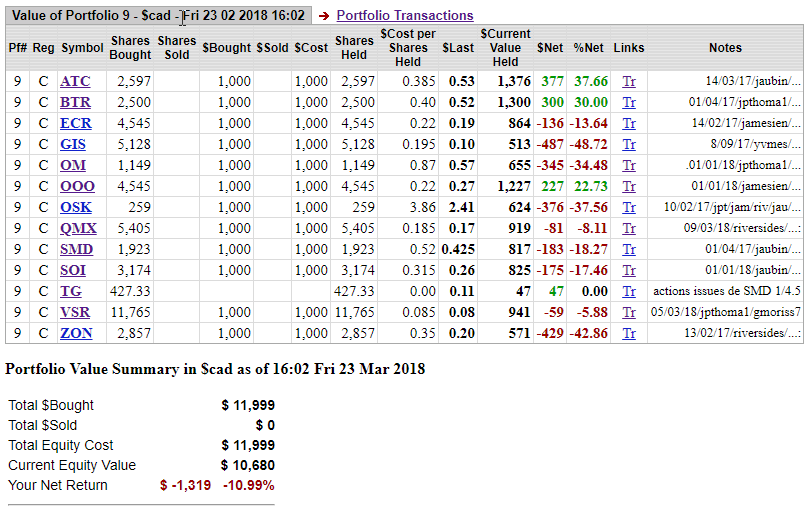Select the SMD symbol link
The height and width of the screenshot is (509, 808).
click(77, 249)
